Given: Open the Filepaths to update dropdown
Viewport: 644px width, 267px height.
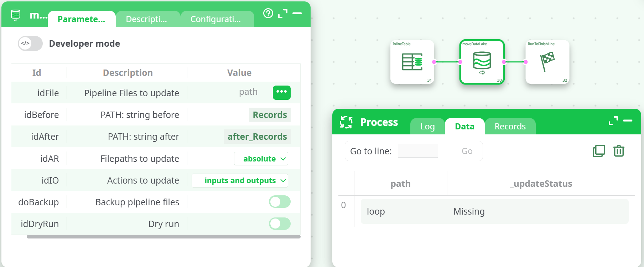Looking at the screenshot, I should pyautogui.click(x=261, y=159).
